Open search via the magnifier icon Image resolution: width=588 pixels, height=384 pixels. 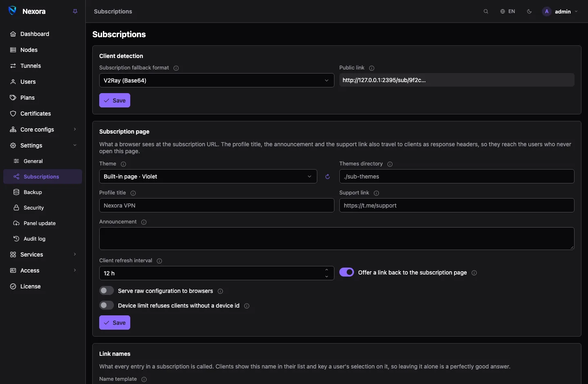[486, 11]
